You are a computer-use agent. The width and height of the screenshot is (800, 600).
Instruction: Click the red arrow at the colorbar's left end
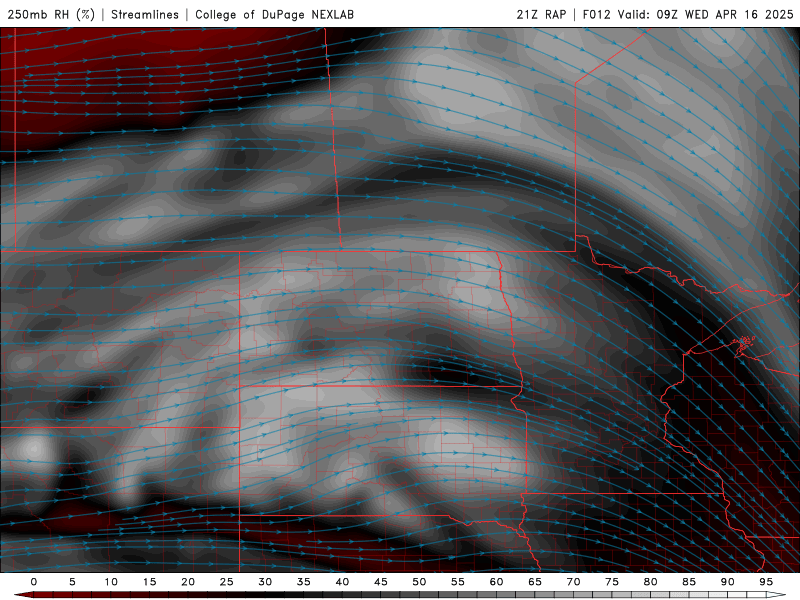[23, 595]
